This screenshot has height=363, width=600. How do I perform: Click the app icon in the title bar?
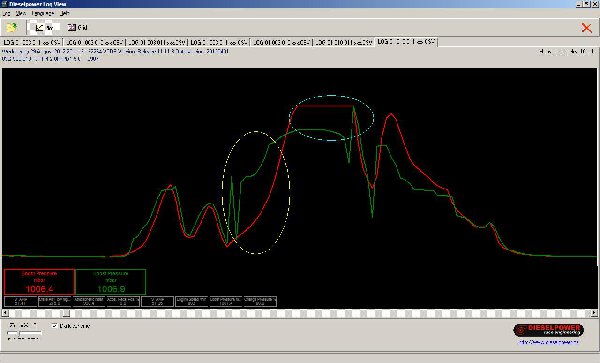pyautogui.click(x=4, y=4)
